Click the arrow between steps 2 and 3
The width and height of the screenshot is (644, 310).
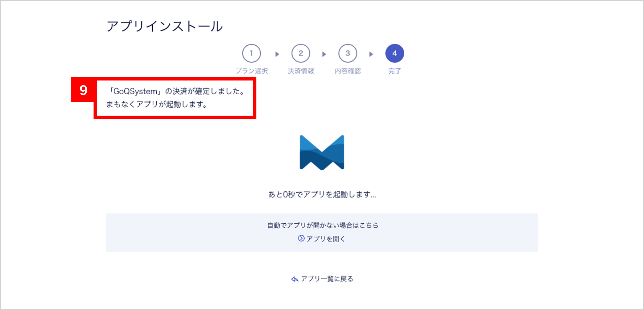pos(324,54)
